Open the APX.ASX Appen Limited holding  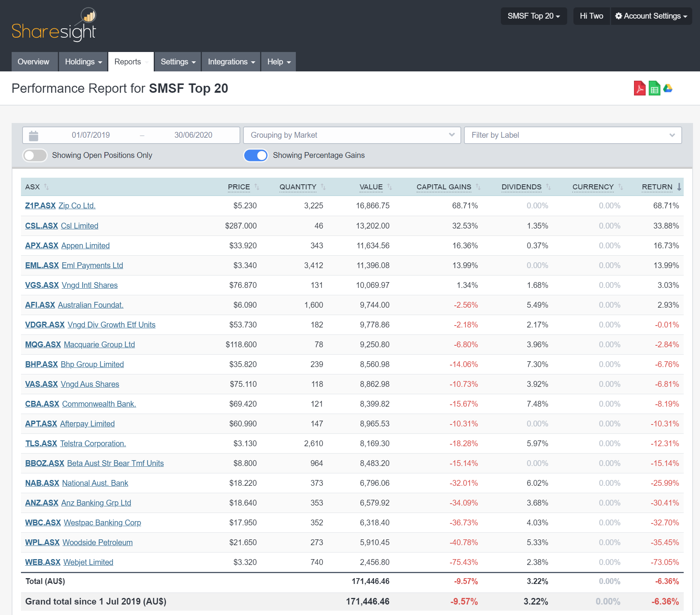(68, 246)
